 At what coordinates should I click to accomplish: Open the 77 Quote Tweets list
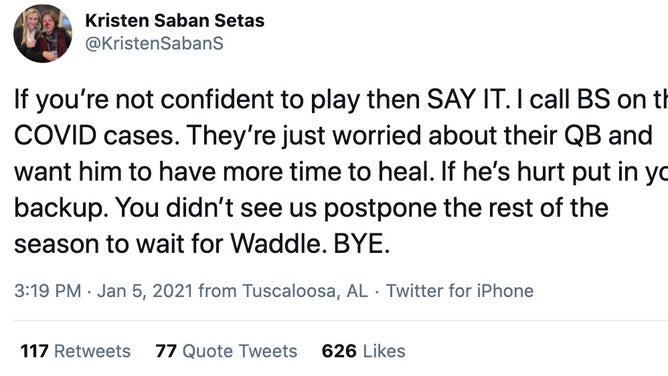tap(226, 351)
